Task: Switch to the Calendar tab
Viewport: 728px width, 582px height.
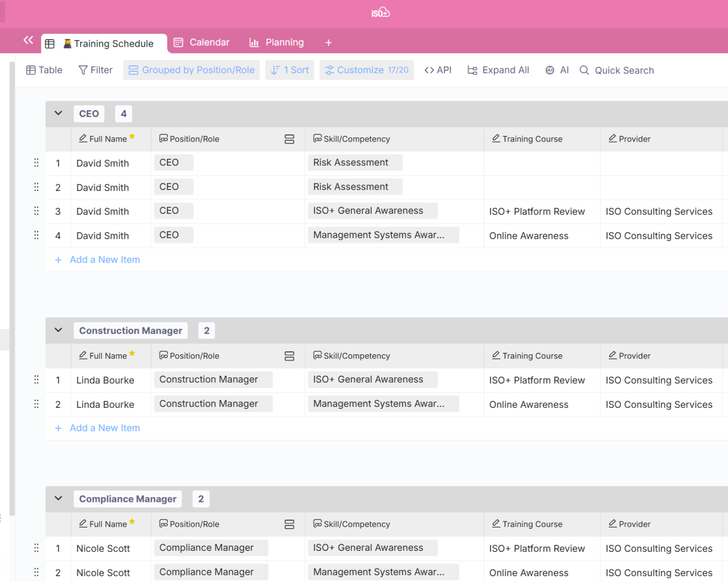Action: click(x=202, y=43)
